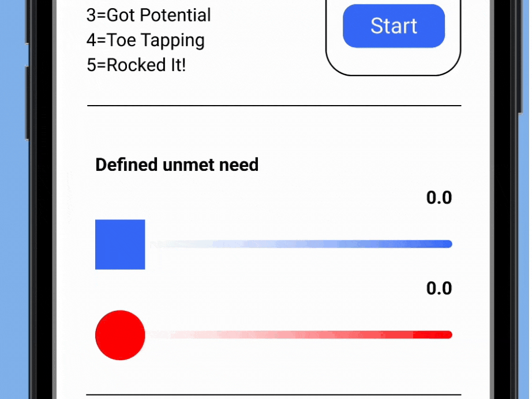Click the phone's left side volume button
The height and width of the screenshot is (399, 532).
[27, 103]
